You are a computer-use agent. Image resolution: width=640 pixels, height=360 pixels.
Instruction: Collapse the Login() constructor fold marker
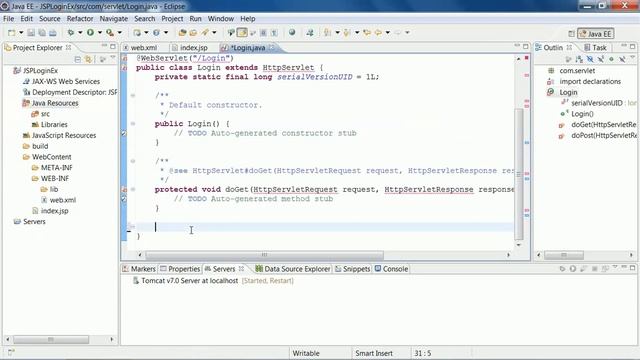point(133,124)
